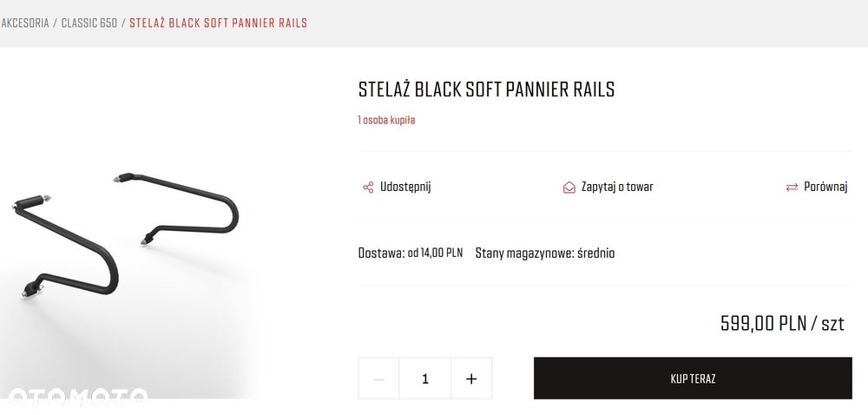Click the large product title heading
868x415 pixels.
486,89
